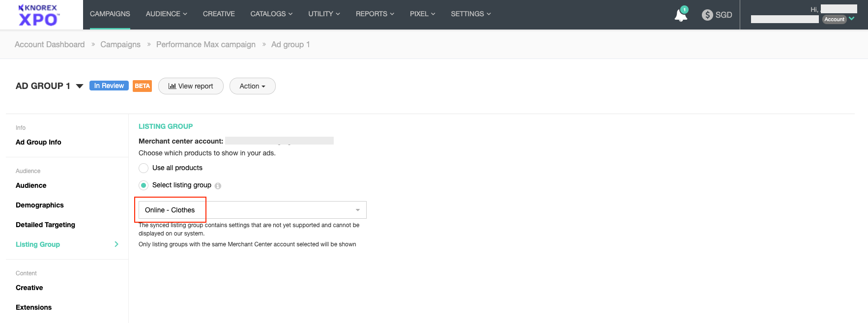
Task: Go to Performance Max campaign breadcrumb
Action: [205, 44]
